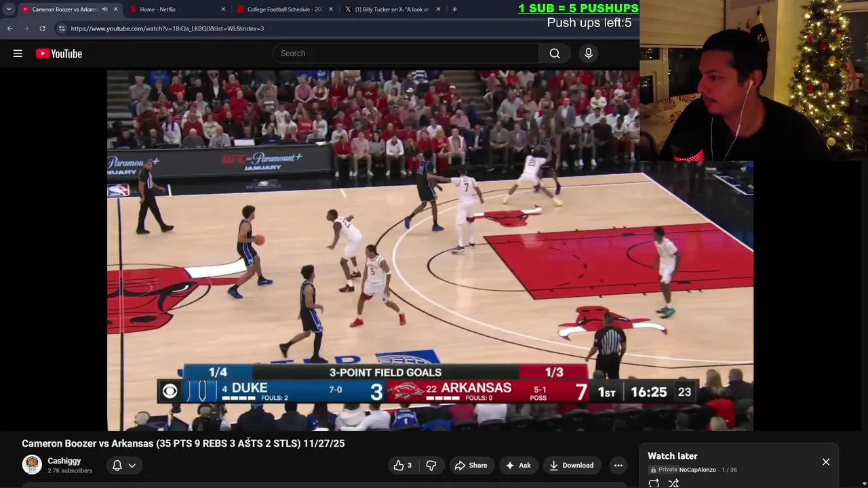Click the Private lock label in playlist
The width and height of the screenshot is (868, 488).
click(x=664, y=470)
